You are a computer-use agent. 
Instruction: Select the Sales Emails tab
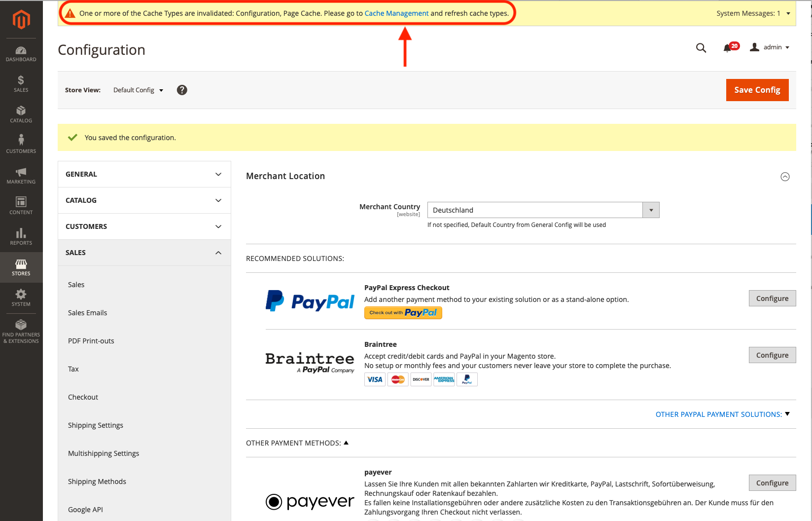coord(88,313)
